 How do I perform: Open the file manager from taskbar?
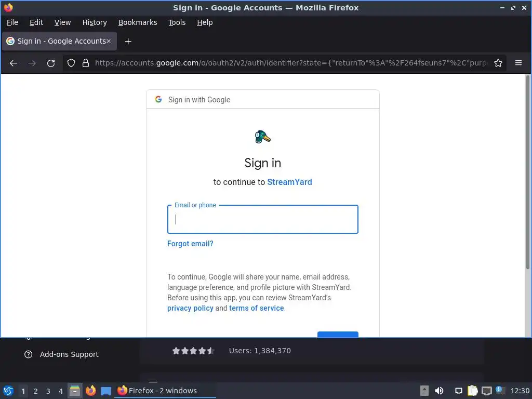click(x=75, y=391)
